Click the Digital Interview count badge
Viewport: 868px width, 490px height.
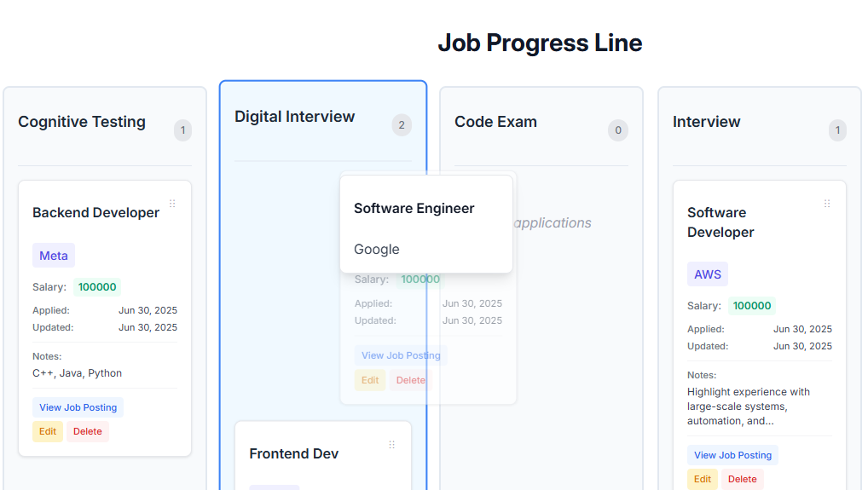pos(402,125)
